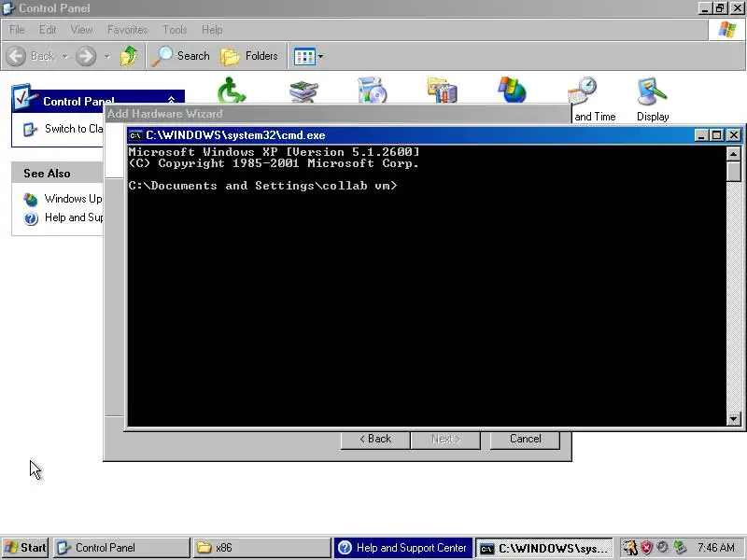
Task: Open the Help menu in Control Panel
Action: (x=212, y=30)
